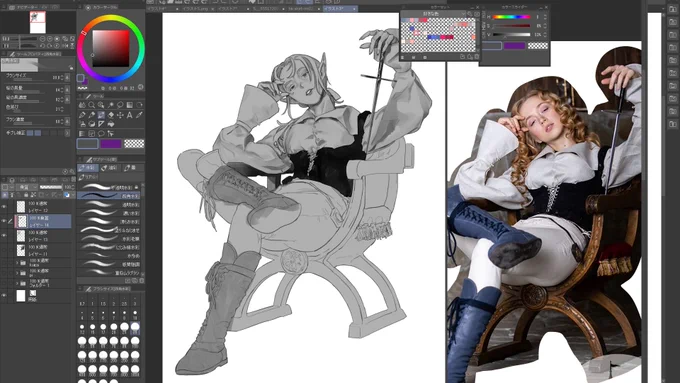The image size is (680, 383).
Task: Expand ブラシ濃度 extra settings button
Action: (x=67, y=121)
